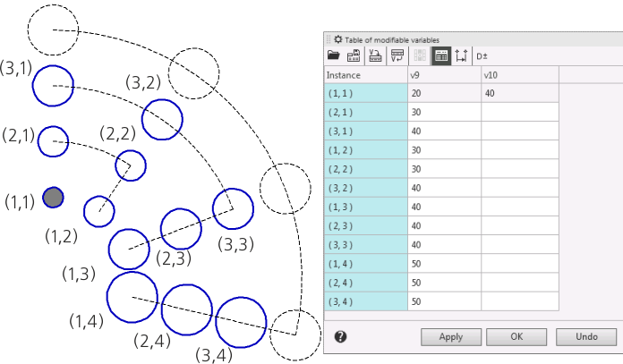
Task: Click the gear icon in panel title
Action: pyautogui.click(x=337, y=39)
